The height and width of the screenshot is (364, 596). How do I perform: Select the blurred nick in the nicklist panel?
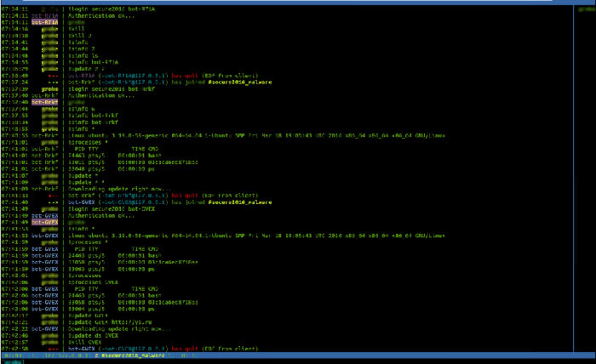586,9
